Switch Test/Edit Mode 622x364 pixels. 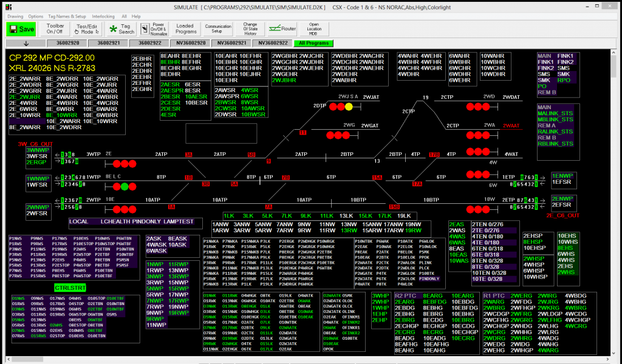(87, 29)
